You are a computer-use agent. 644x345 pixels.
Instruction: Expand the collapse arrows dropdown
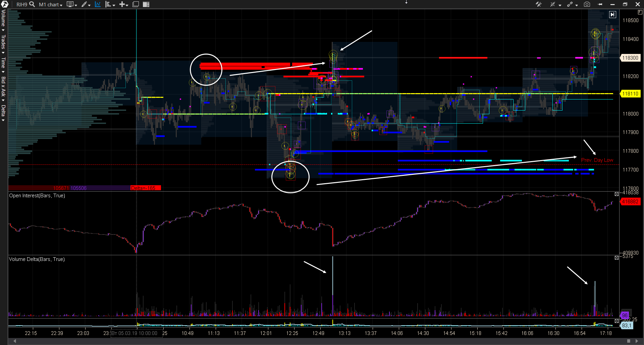point(560,5)
